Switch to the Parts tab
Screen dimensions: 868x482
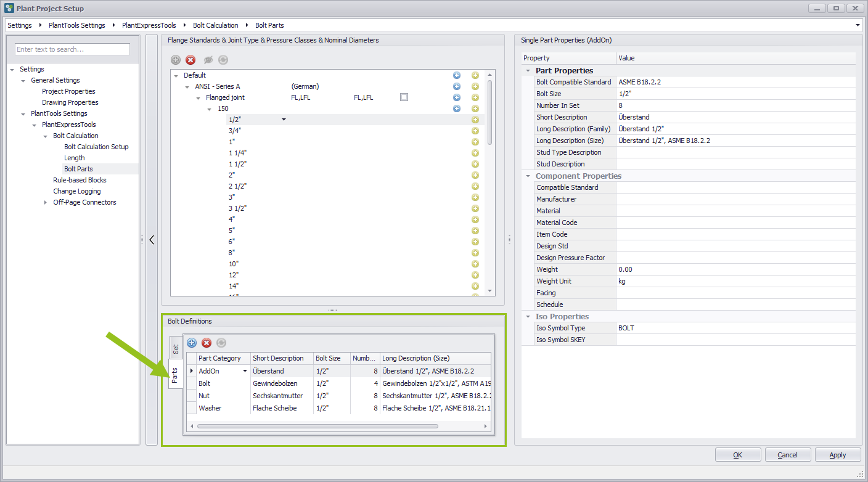click(176, 375)
